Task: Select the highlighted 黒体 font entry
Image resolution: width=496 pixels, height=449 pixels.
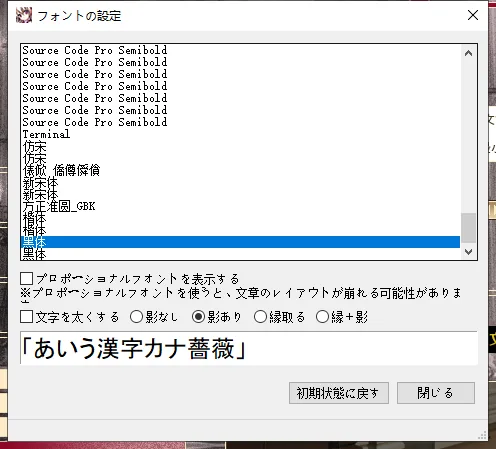Action: 240,242
